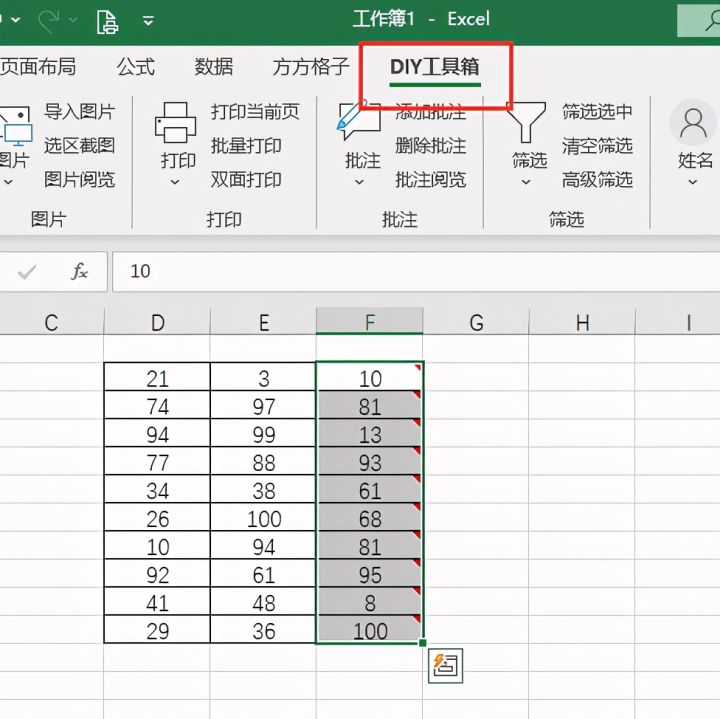Switch to the 页面布局 tab
This screenshot has height=719, width=720.
(38, 67)
